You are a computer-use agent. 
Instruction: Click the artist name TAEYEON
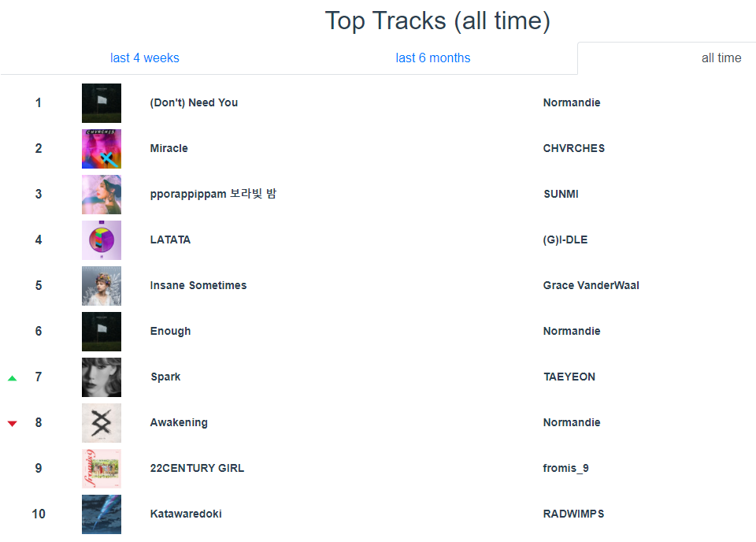(x=569, y=377)
